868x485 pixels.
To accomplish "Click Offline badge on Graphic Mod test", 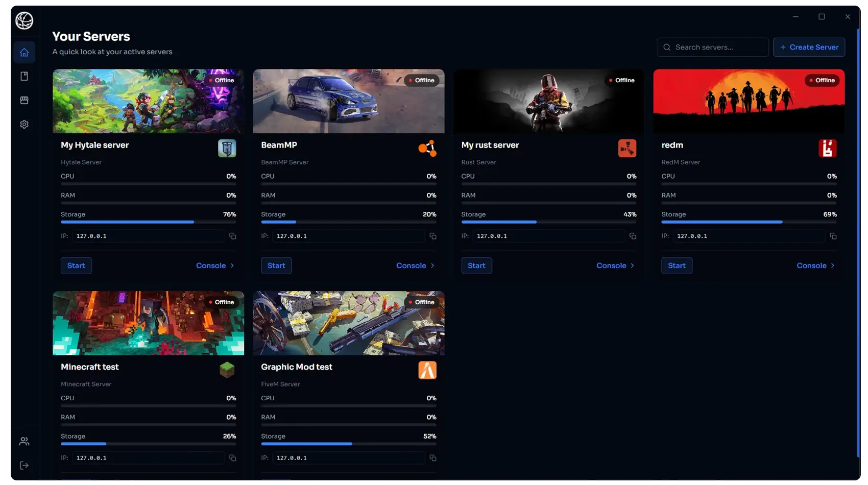I will 421,302.
